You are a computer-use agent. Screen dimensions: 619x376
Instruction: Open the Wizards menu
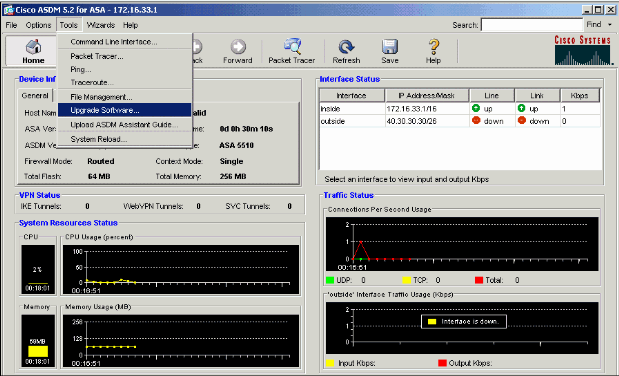click(x=101, y=25)
